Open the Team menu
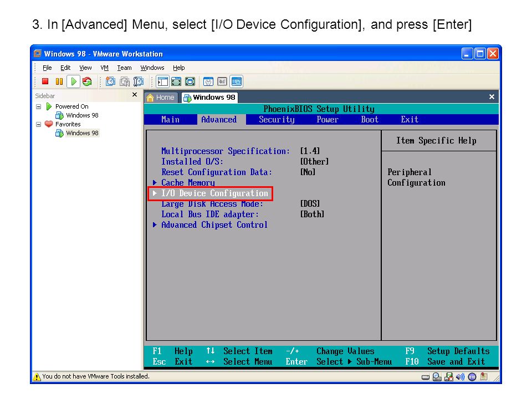This screenshot has width=532, height=399. [x=125, y=68]
